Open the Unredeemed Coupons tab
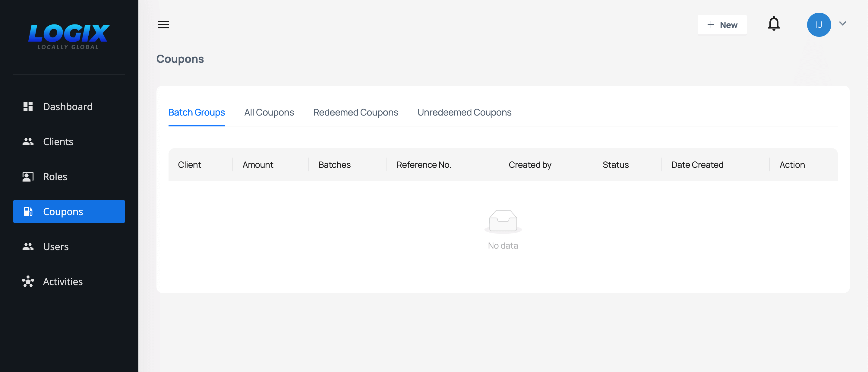The height and width of the screenshot is (372, 868). click(464, 112)
